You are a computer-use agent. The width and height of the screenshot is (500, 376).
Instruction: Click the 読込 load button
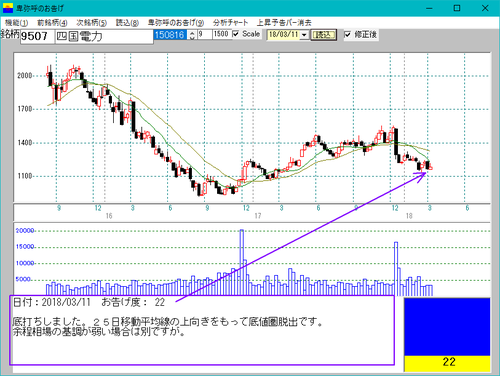click(x=323, y=35)
